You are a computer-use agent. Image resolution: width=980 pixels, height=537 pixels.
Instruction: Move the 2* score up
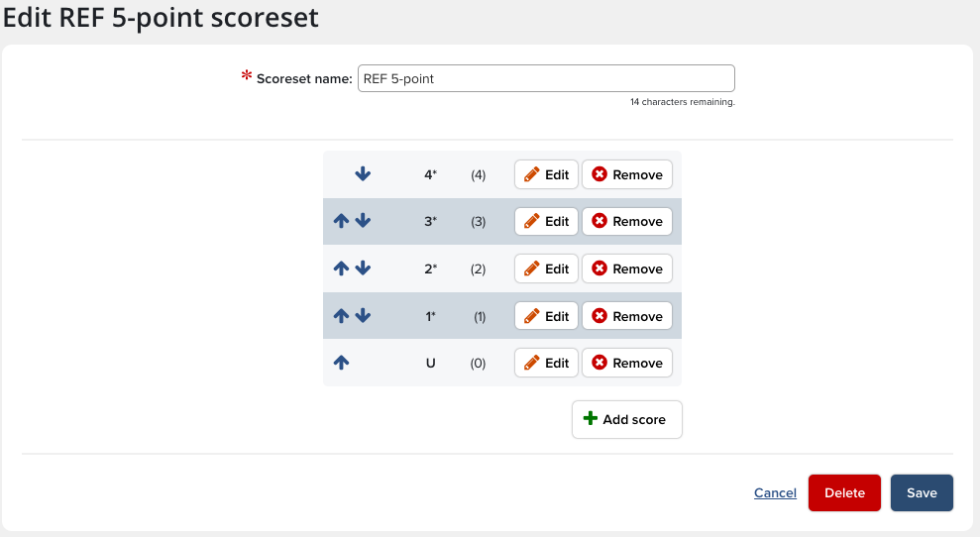coord(342,268)
